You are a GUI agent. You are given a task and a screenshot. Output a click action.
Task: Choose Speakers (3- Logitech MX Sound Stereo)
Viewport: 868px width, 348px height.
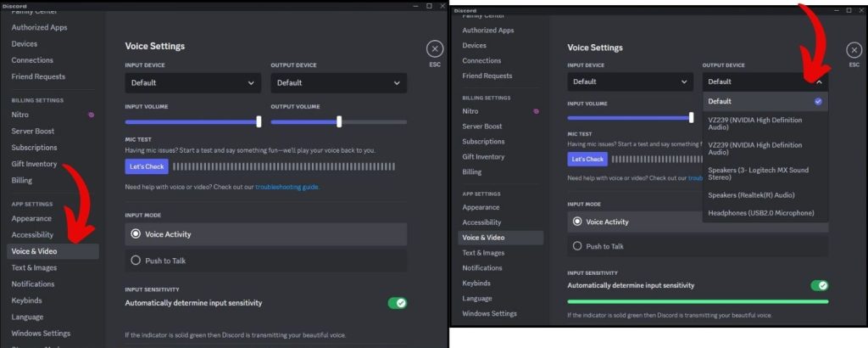click(765, 173)
